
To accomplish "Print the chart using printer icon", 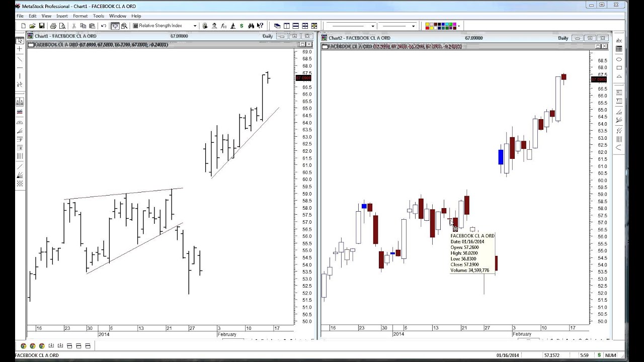I will click(x=53, y=26).
